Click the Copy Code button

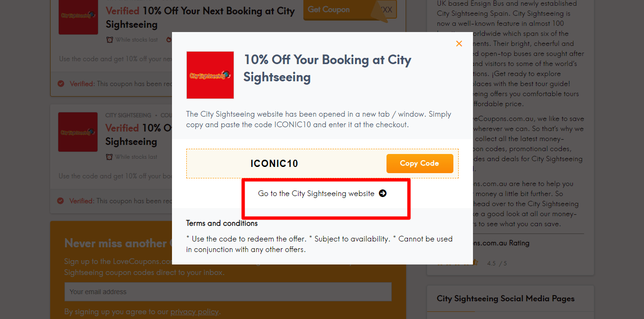point(419,164)
